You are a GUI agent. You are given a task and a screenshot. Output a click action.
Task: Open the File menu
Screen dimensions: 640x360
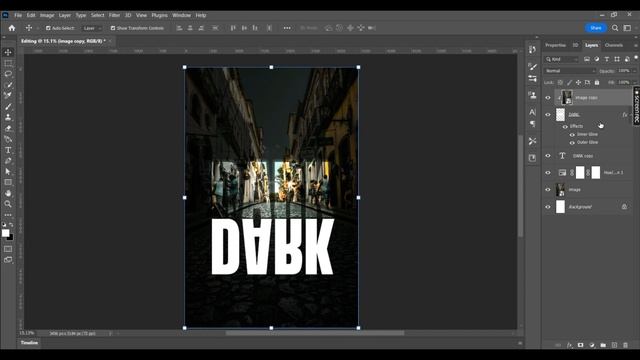tap(18, 15)
